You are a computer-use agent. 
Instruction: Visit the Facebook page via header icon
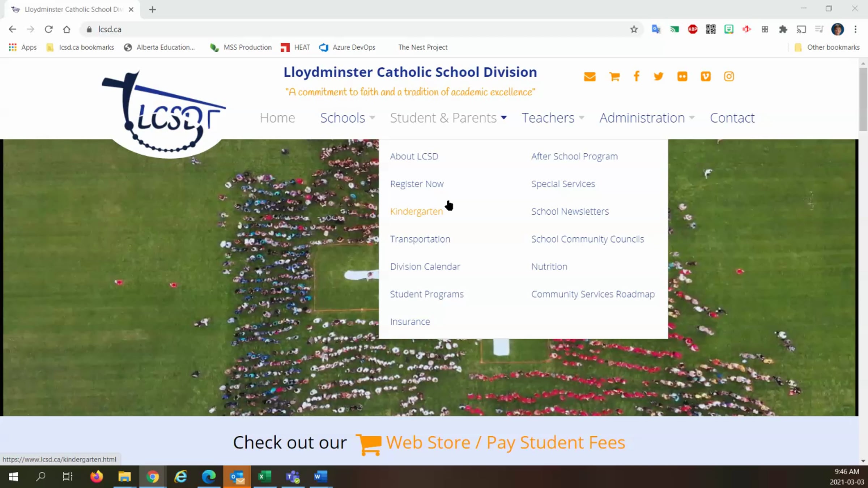pos(637,77)
